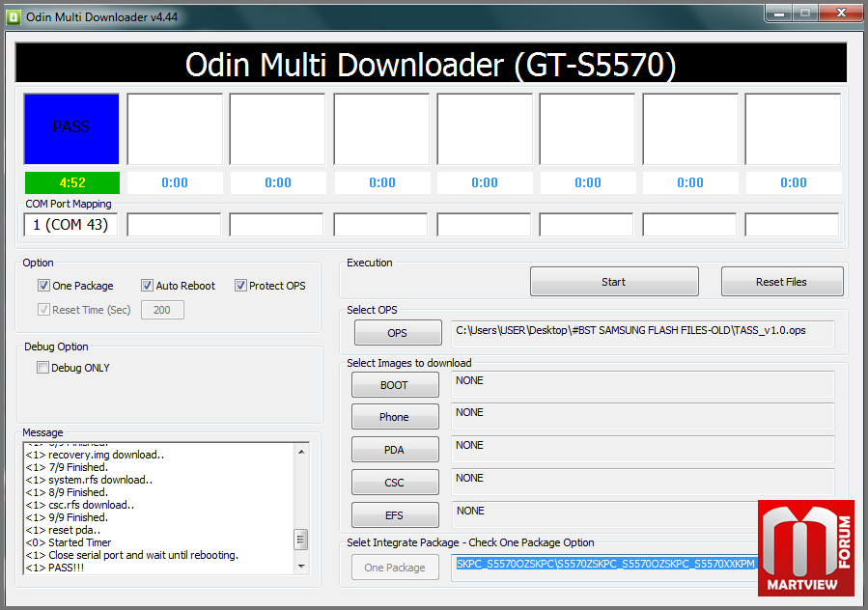Click the '9/9 Finished.' log line
Screen dimensions: 868x610
pyautogui.click(x=67, y=517)
